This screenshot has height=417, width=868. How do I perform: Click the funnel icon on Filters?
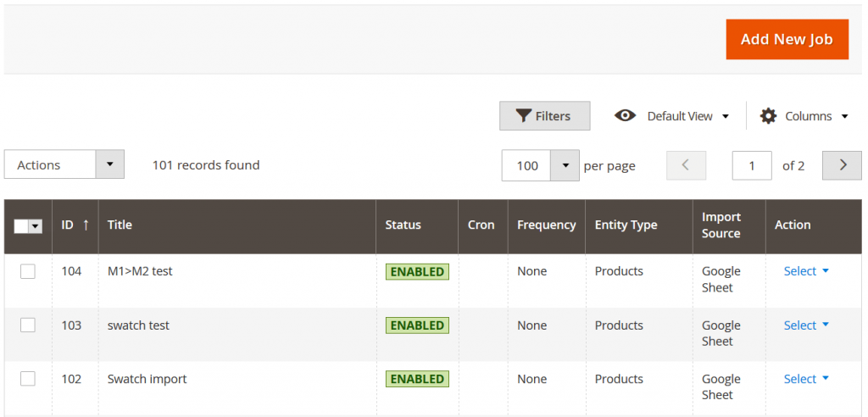tap(523, 116)
